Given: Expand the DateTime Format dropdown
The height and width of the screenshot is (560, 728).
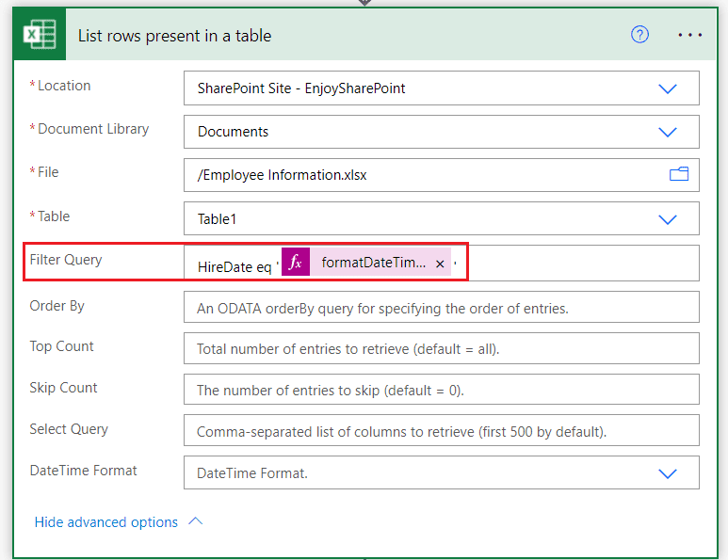Looking at the screenshot, I should 667,473.
